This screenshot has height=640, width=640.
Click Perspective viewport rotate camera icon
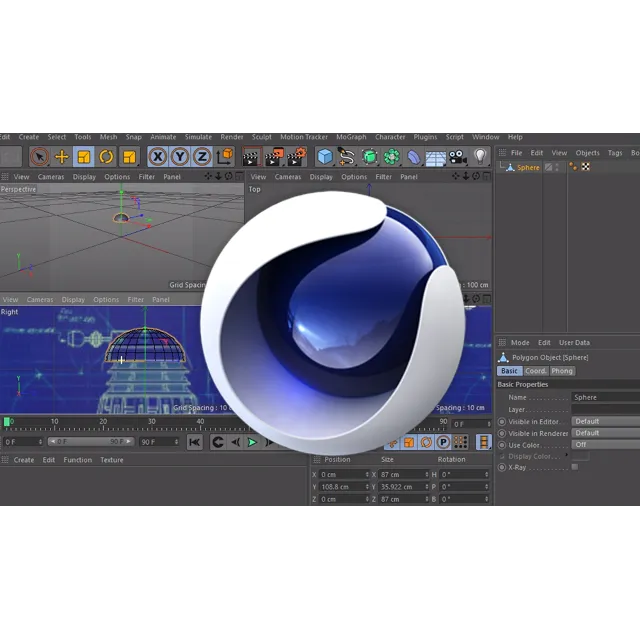229,176
